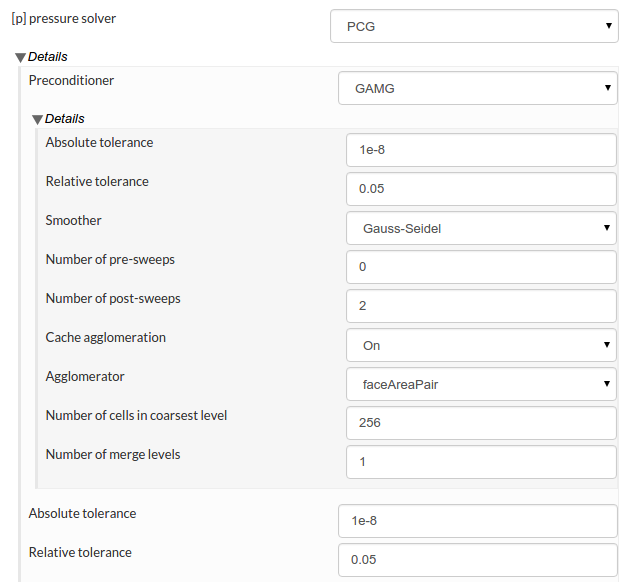
Task: Click the last Absolute tolerance field, after merge levels
Action: click(x=478, y=521)
